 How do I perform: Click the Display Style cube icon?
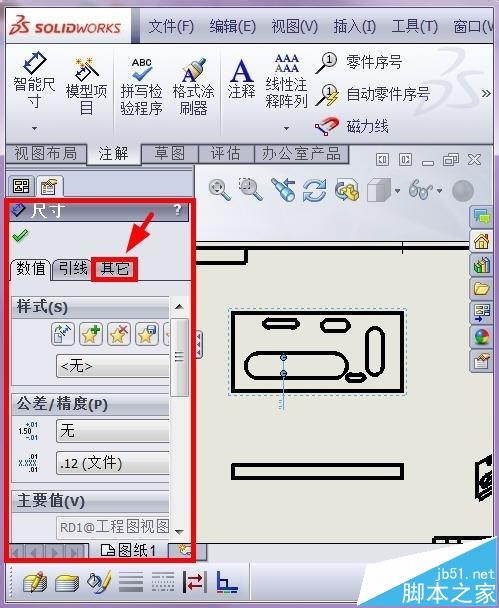(x=378, y=190)
